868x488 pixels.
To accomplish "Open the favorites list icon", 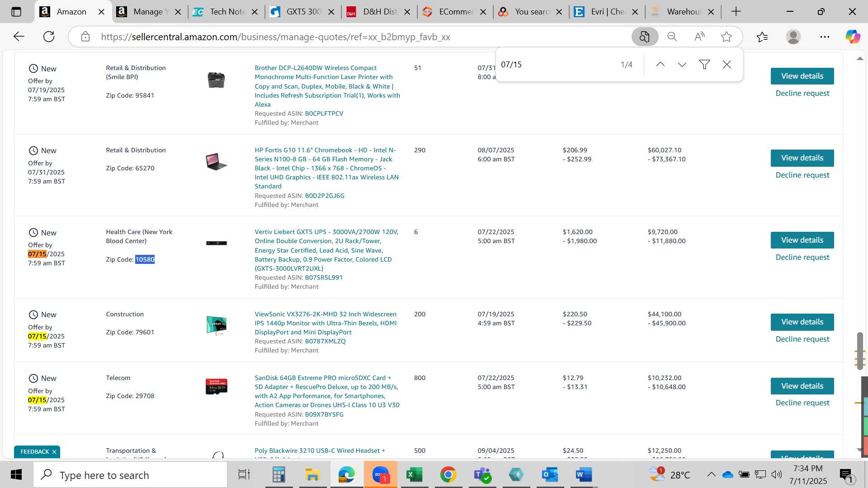I will click(762, 37).
